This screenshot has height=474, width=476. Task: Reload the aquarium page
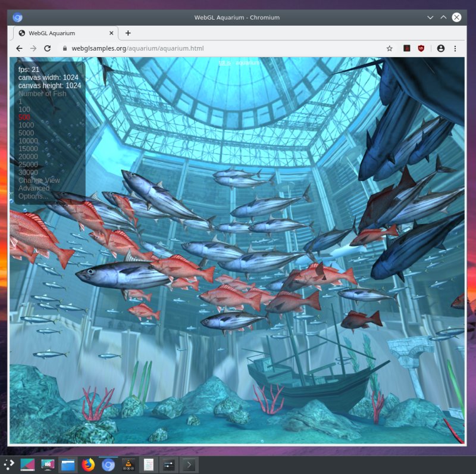tap(47, 48)
